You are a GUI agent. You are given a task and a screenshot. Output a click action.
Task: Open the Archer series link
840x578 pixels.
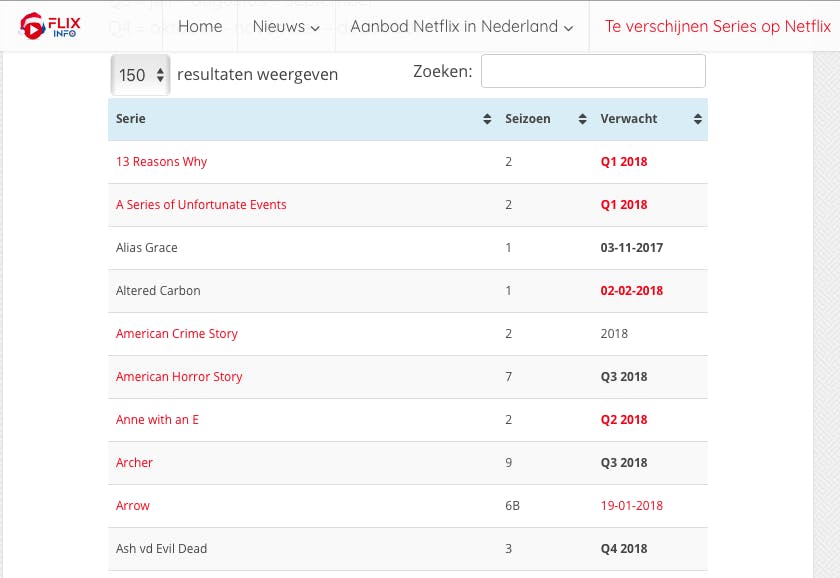tap(135, 463)
